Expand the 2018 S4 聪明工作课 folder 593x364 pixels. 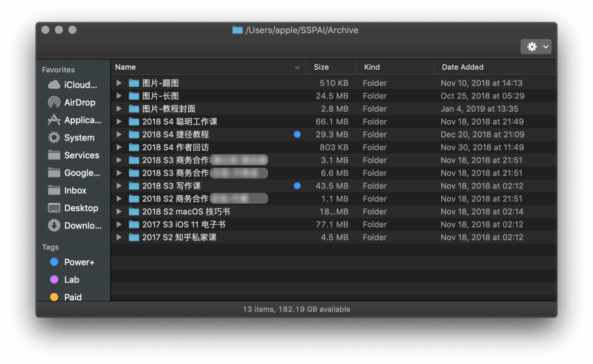[x=119, y=121]
